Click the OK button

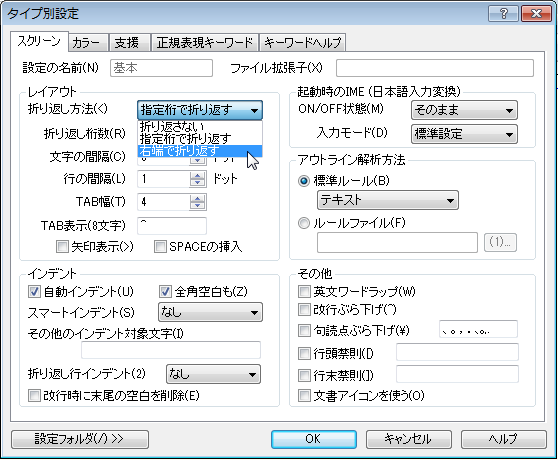[314, 439]
